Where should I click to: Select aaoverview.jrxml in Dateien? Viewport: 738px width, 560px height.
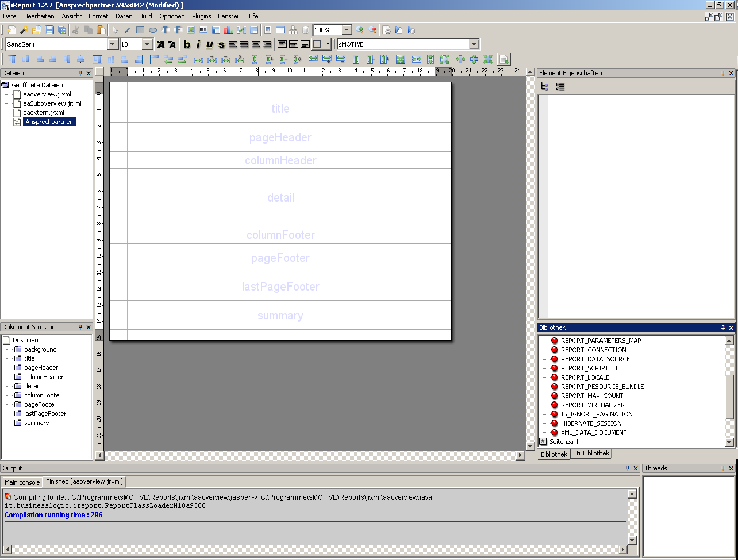coord(47,94)
